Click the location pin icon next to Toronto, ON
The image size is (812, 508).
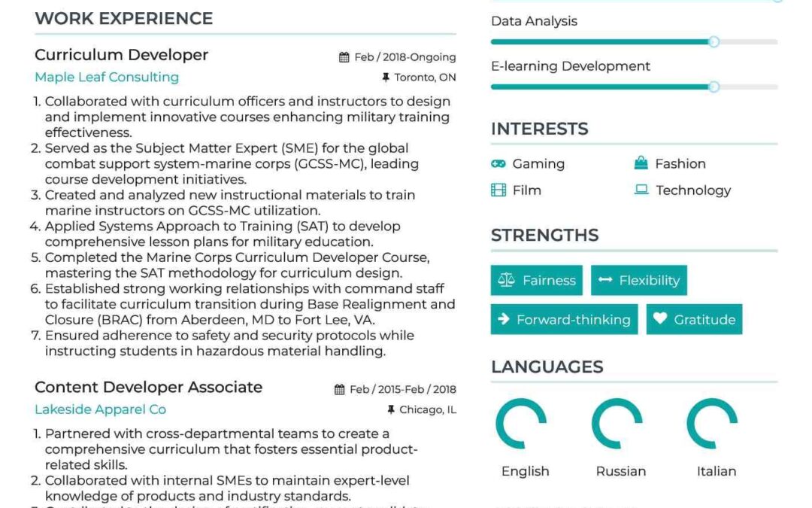click(386, 78)
